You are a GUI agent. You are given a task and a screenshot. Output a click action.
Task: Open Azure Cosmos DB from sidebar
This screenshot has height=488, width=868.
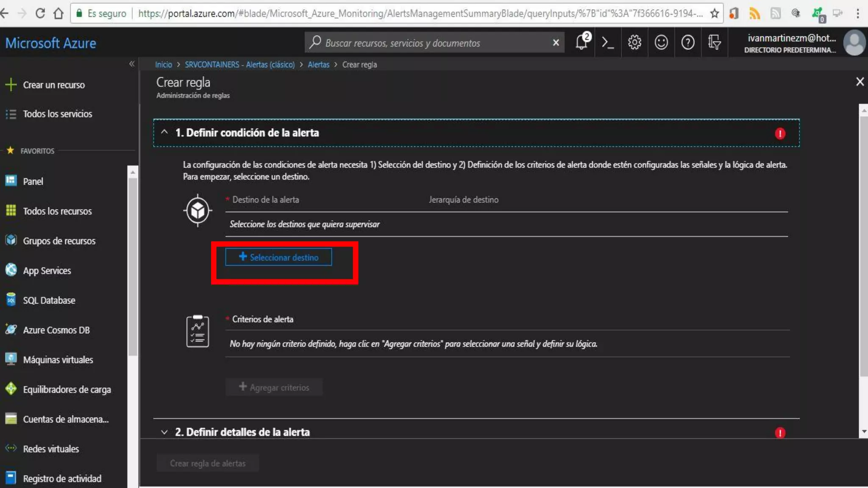(56, 330)
